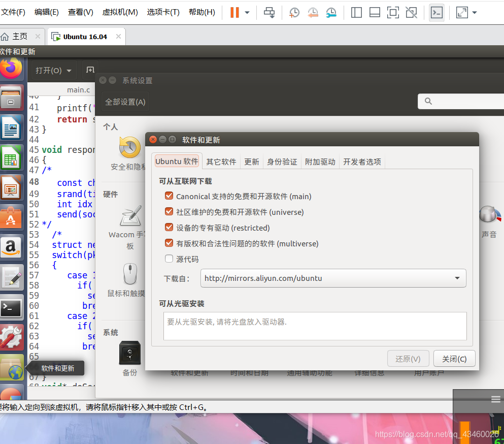This screenshot has width=504, height=444.
Task: Open Terminal from the dock
Action: click(x=11, y=307)
